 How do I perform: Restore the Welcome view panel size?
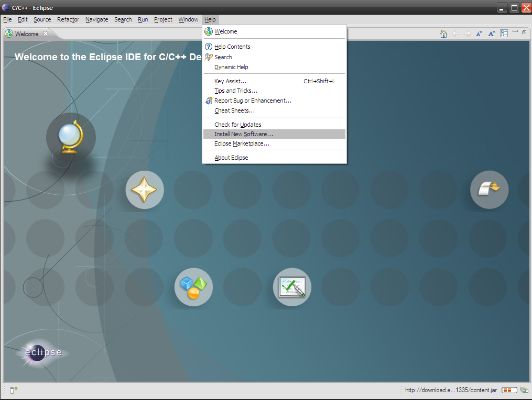point(524,31)
